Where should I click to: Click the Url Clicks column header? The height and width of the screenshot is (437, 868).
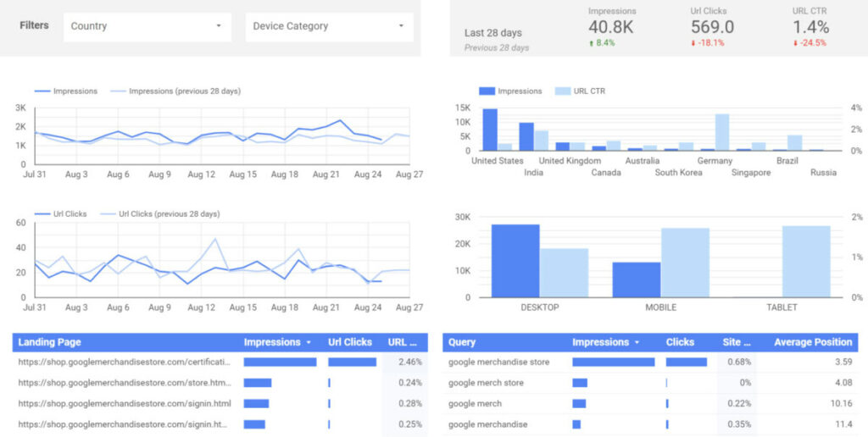(x=350, y=342)
